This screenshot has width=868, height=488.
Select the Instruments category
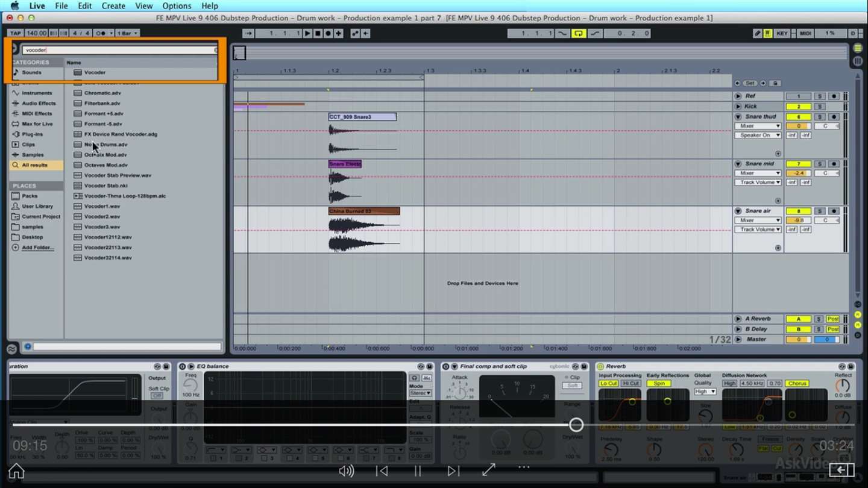point(37,93)
